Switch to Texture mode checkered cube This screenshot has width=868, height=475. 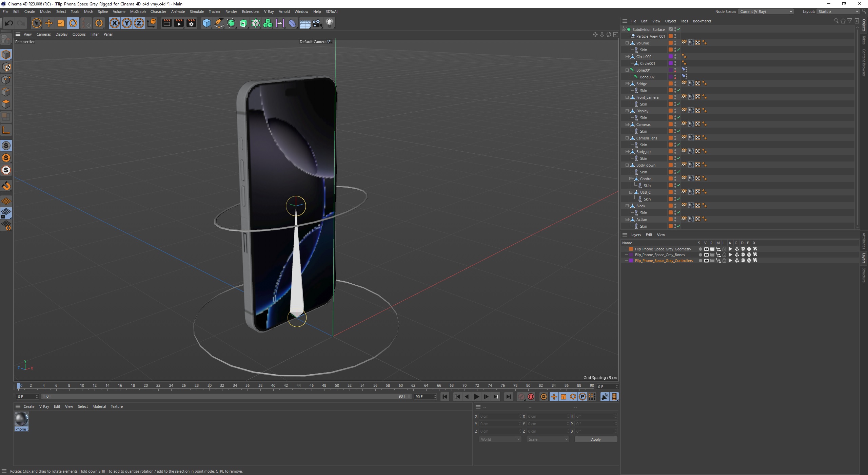tap(6, 67)
